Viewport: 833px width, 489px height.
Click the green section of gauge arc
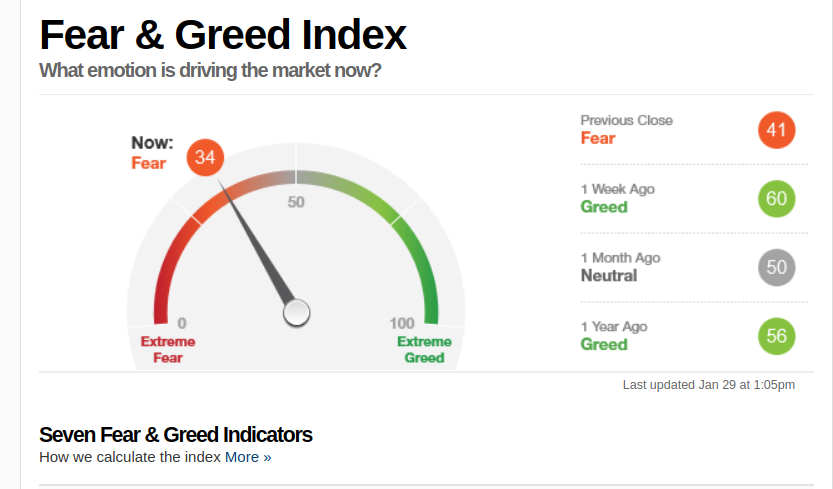422,262
